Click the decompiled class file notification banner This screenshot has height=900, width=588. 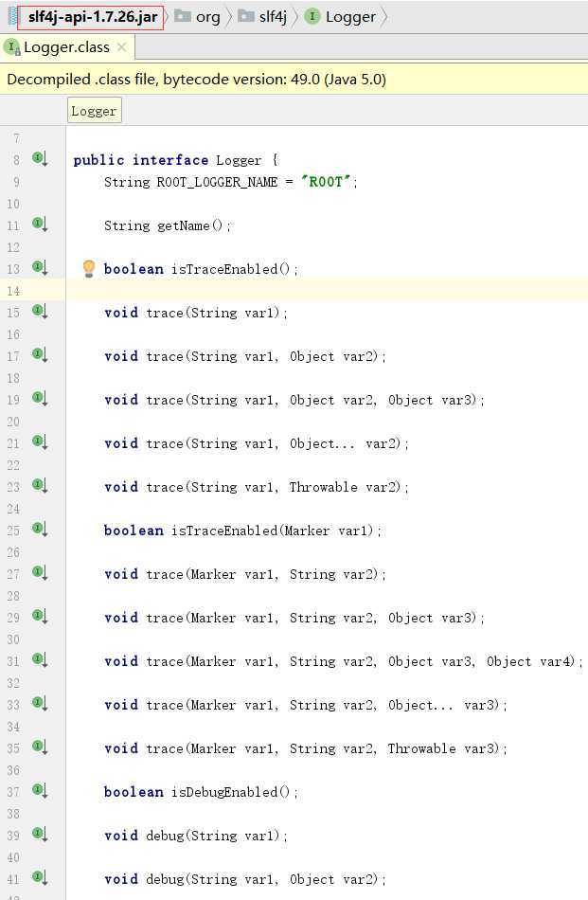pyautogui.click(x=294, y=80)
